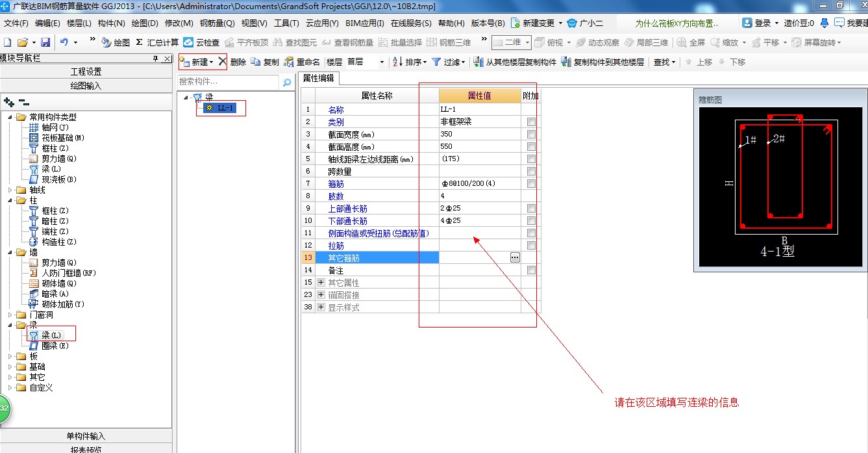Click the collapse-all minus icon in navigator
This screenshot has width=868, height=453.
23,102
